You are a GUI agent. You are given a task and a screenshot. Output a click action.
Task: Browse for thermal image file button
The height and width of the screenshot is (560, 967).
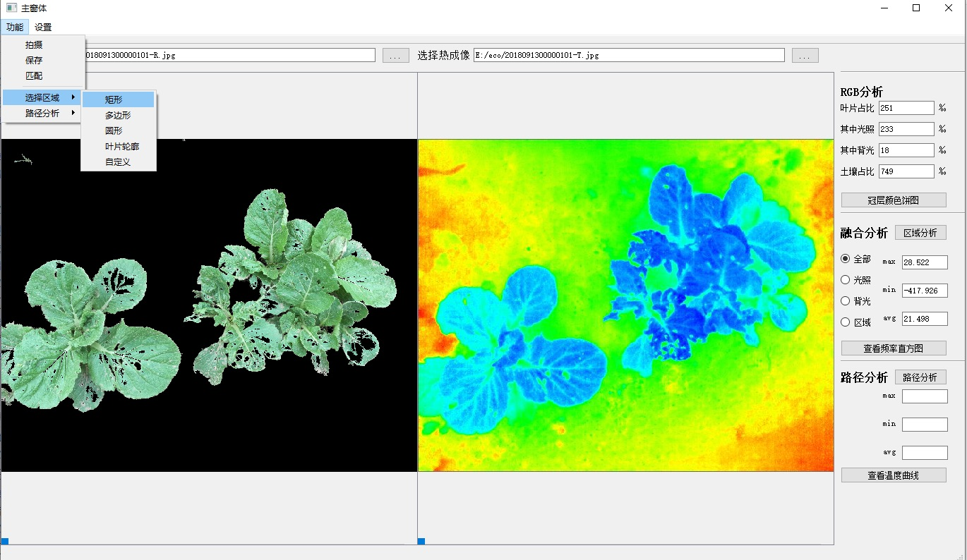805,55
